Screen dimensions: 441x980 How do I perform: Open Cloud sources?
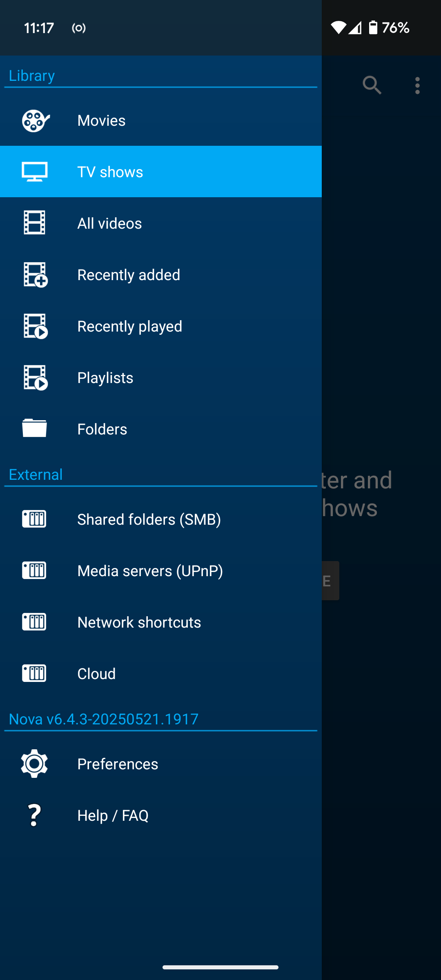click(161, 674)
